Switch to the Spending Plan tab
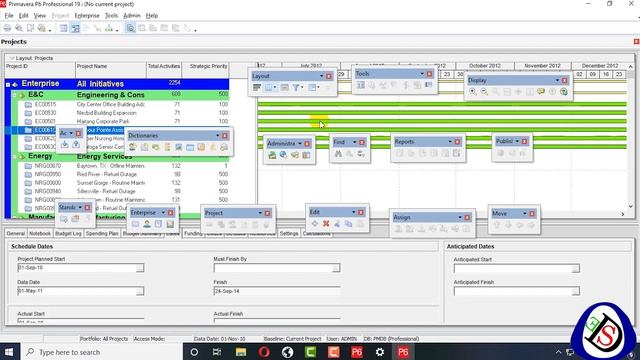Screen dimensions: 640x360 (102, 233)
